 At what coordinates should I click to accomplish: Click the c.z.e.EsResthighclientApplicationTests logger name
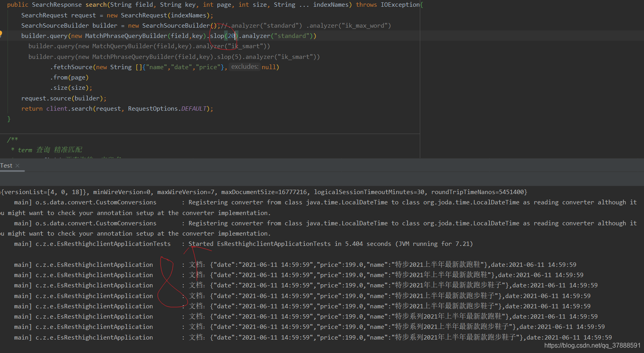tap(103, 244)
